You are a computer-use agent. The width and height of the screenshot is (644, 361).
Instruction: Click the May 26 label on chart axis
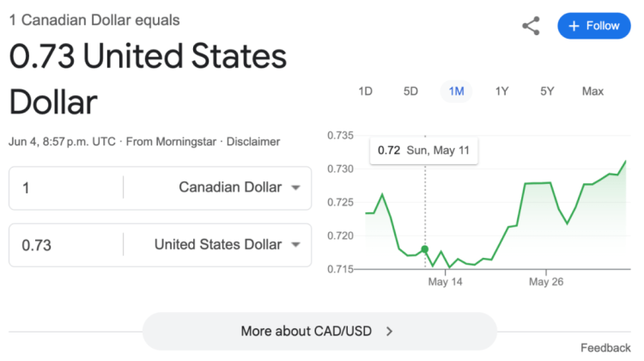point(545,282)
